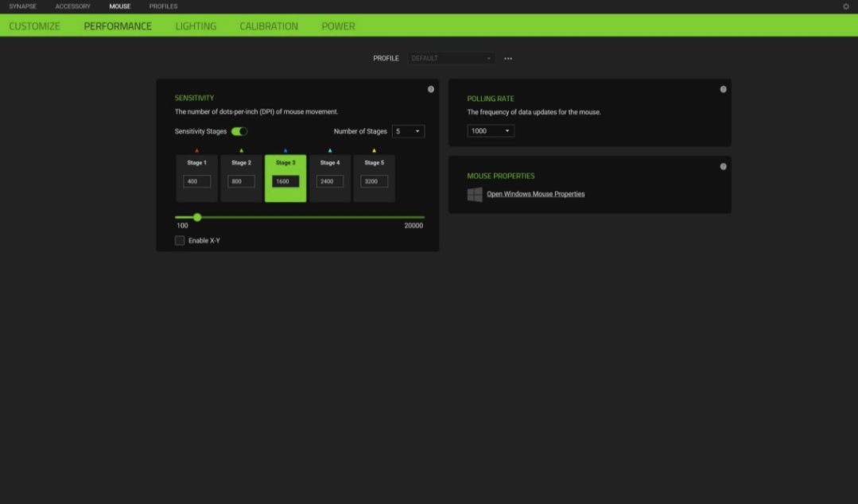
Task: Click the DPI sensitivity slider handle
Action: (197, 217)
